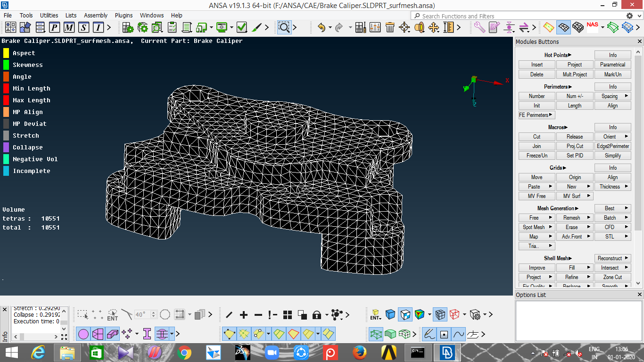
Task: Click the Hot Points Insert button
Action: coord(537,65)
